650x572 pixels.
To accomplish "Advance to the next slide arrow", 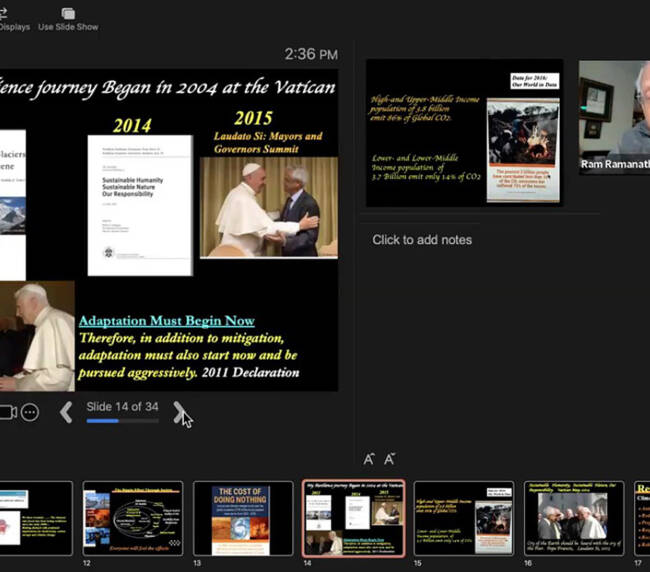I will coord(179,412).
